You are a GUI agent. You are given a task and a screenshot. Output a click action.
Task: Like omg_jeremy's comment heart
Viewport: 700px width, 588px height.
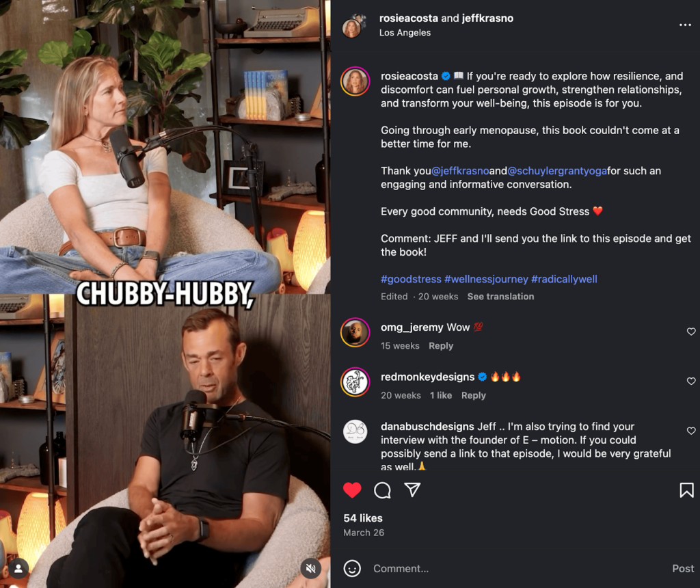(x=690, y=332)
